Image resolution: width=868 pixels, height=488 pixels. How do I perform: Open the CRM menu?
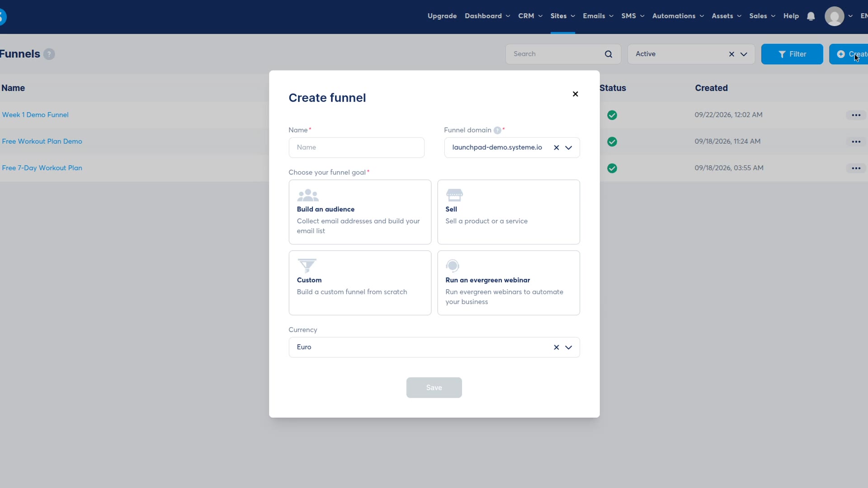[x=530, y=16]
